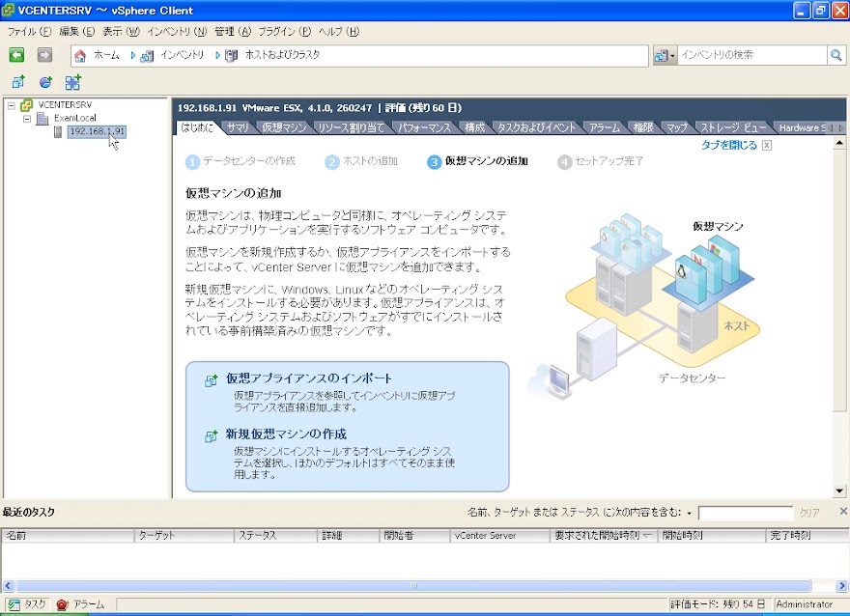The height and width of the screenshot is (616, 850).
Task: Open the ファイル menu
Action: (x=29, y=32)
